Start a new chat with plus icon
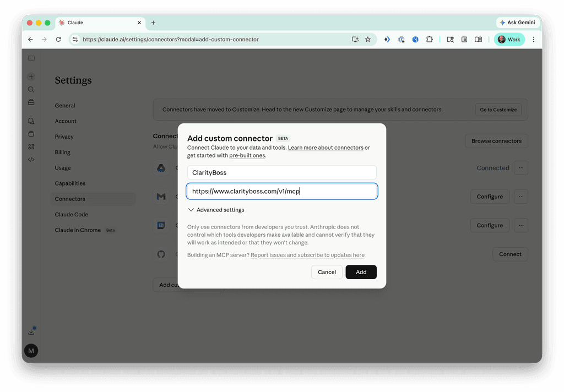The width and height of the screenshot is (564, 392). pyautogui.click(x=31, y=77)
